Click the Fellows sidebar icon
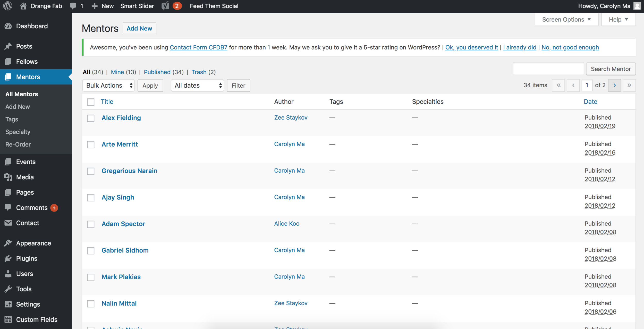 (x=8, y=62)
